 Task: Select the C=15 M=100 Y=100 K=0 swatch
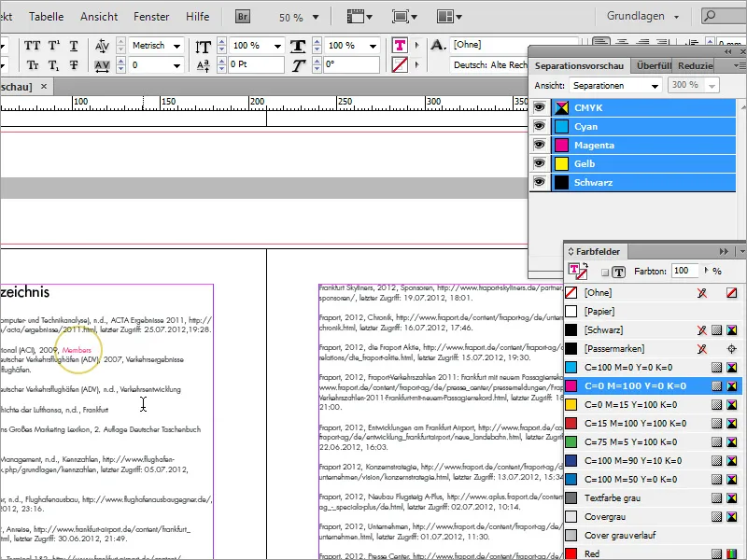(x=653, y=424)
